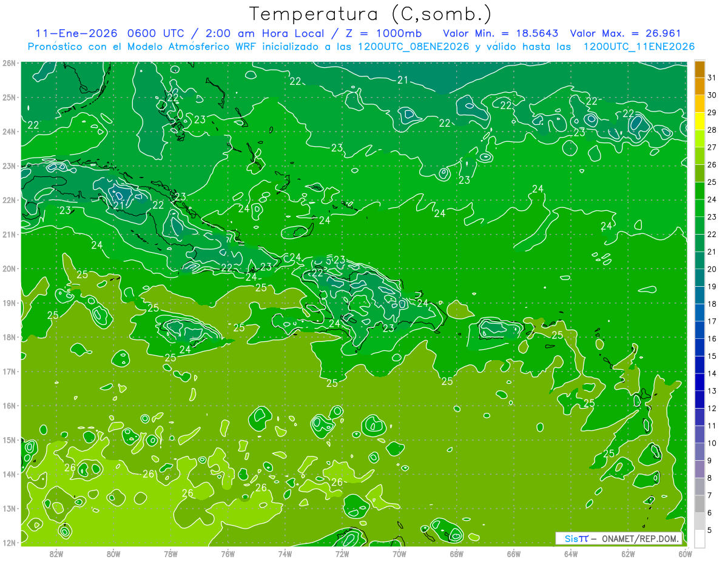Click the 31 label on the color scale
Viewport: 728px width, 562px height.
point(712,78)
